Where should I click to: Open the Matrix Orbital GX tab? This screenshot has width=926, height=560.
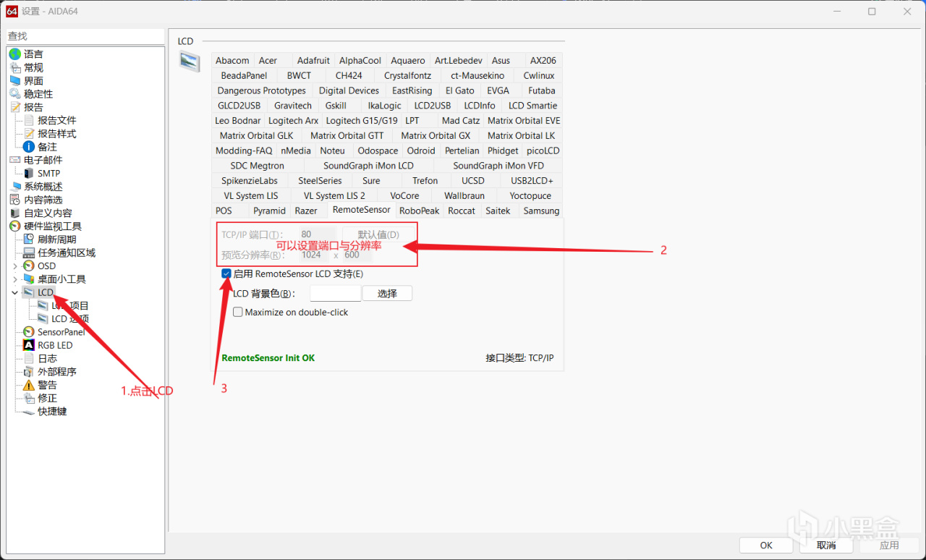click(436, 136)
